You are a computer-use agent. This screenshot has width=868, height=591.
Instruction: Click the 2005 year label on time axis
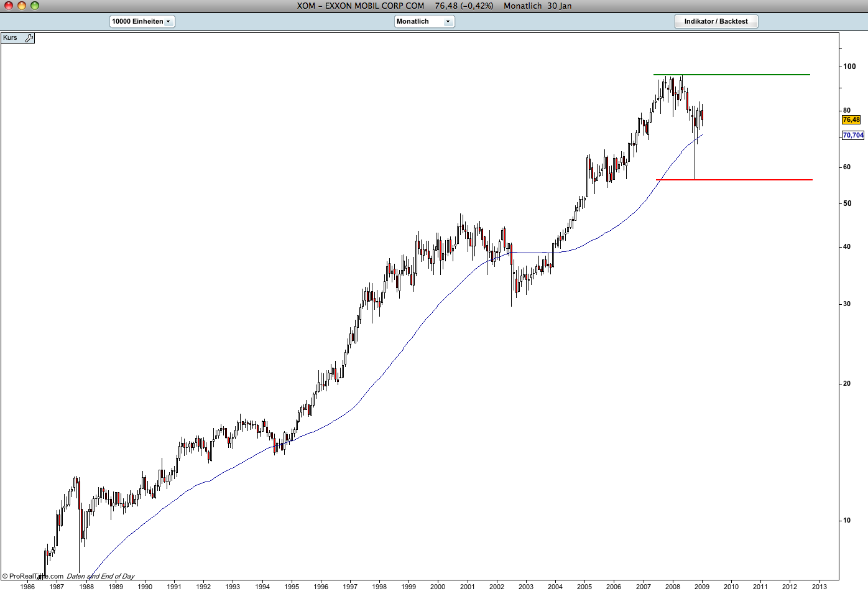(584, 586)
